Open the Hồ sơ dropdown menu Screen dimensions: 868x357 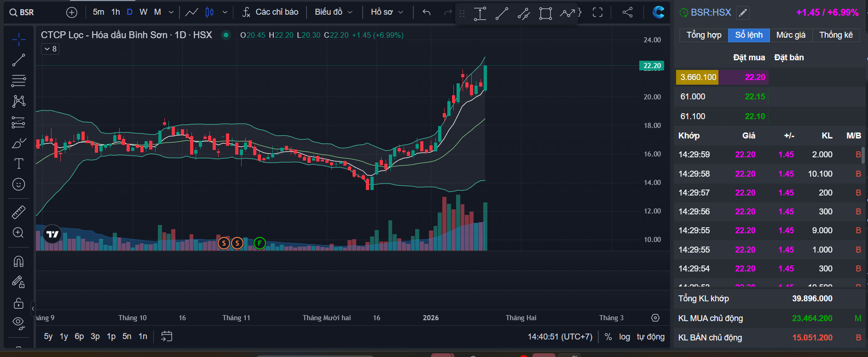[387, 12]
